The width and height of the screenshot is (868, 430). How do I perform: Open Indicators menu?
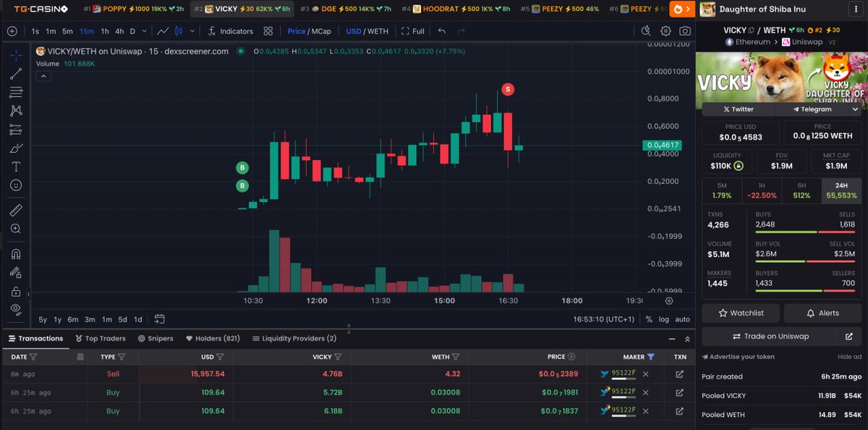coord(230,31)
